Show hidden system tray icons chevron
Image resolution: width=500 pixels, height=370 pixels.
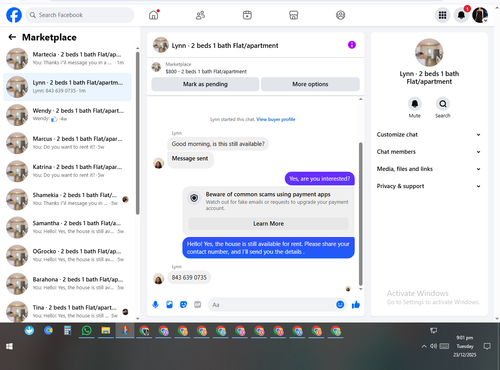(x=424, y=346)
